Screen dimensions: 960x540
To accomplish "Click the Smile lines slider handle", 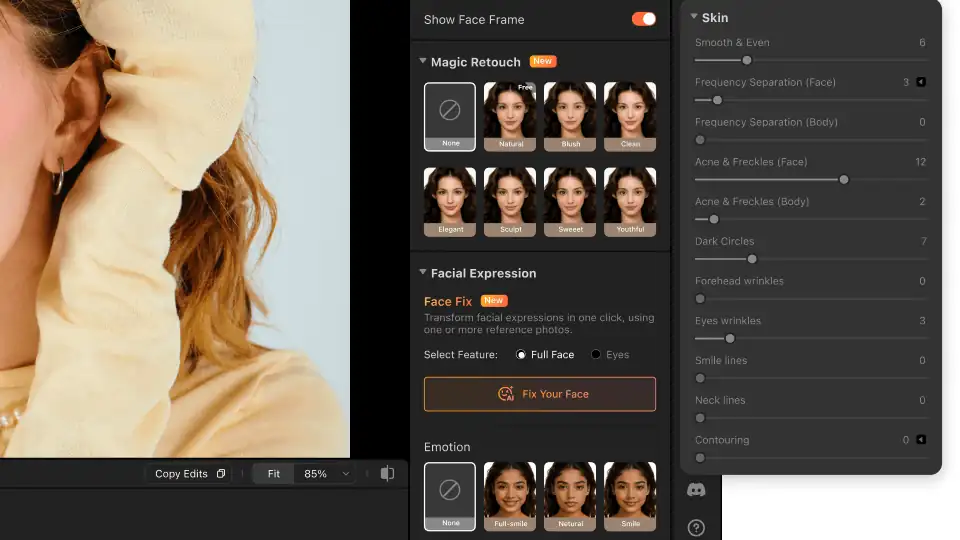I will (700, 378).
